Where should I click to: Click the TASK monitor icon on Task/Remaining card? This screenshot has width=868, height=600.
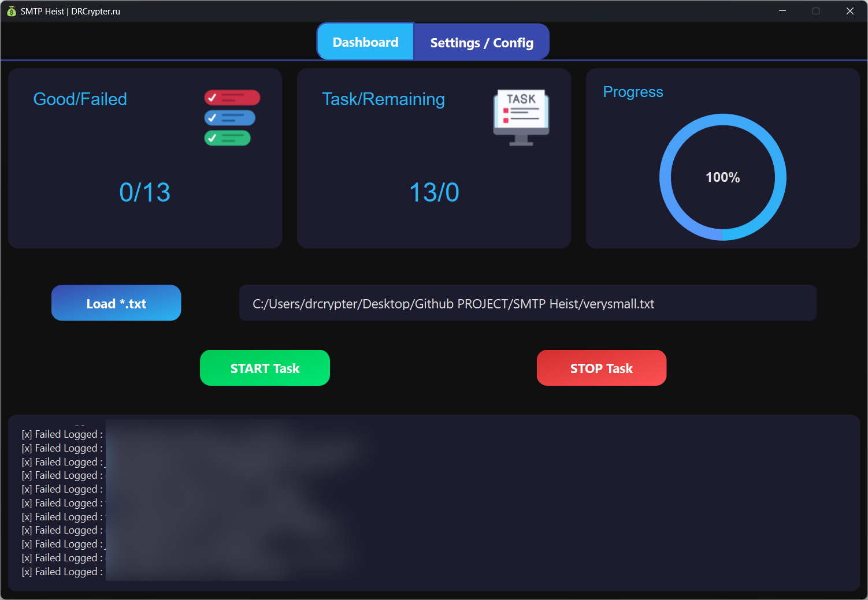[521, 116]
